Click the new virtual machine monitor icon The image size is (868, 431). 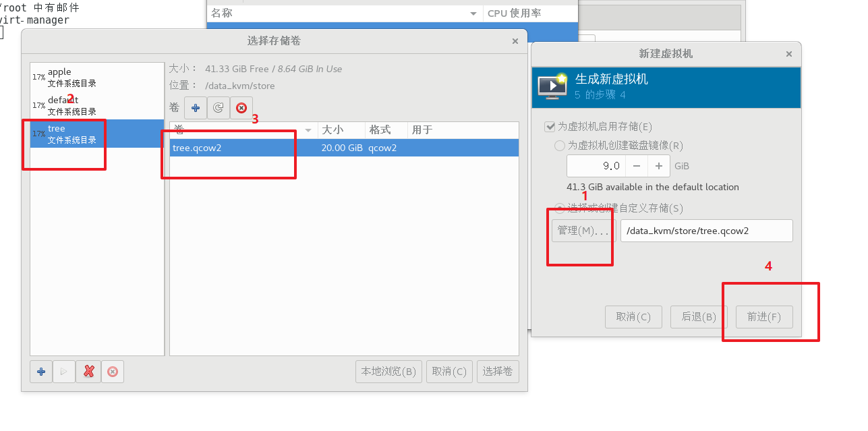[552, 86]
